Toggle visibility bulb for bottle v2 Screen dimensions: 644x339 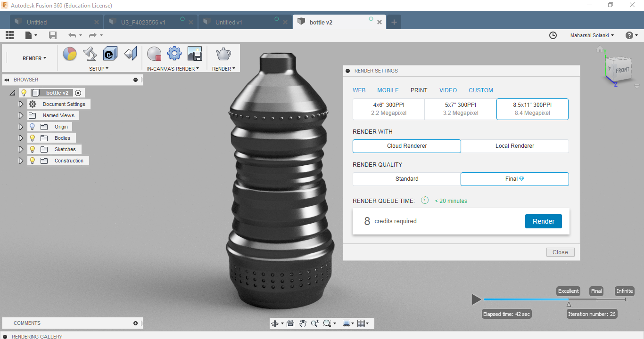24,93
